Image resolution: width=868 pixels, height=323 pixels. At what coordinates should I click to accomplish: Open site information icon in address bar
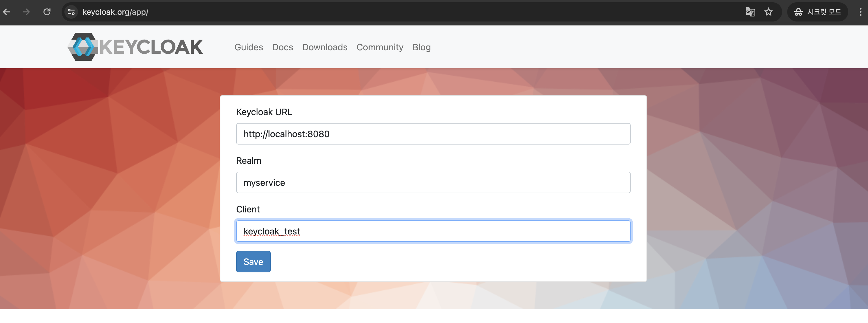[x=71, y=12]
